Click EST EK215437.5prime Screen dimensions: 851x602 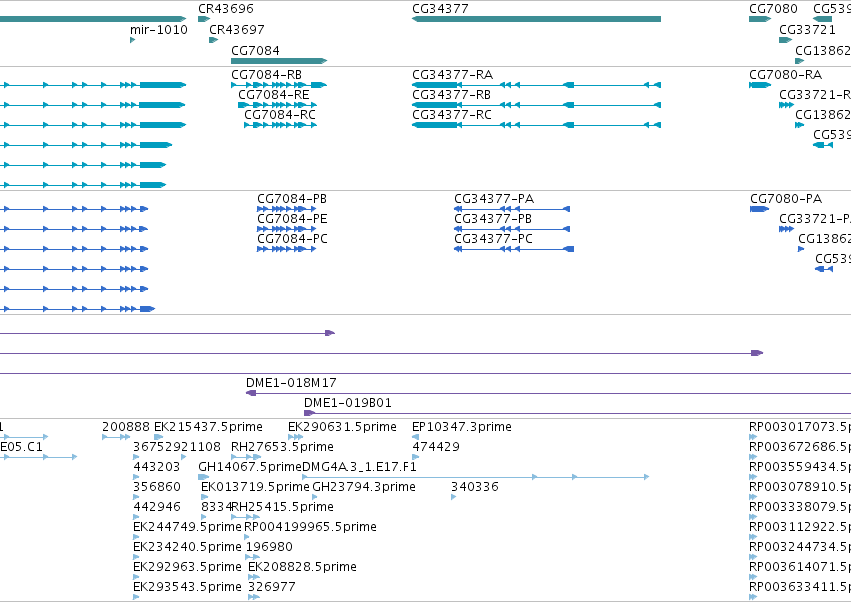(x=208, y=427)
